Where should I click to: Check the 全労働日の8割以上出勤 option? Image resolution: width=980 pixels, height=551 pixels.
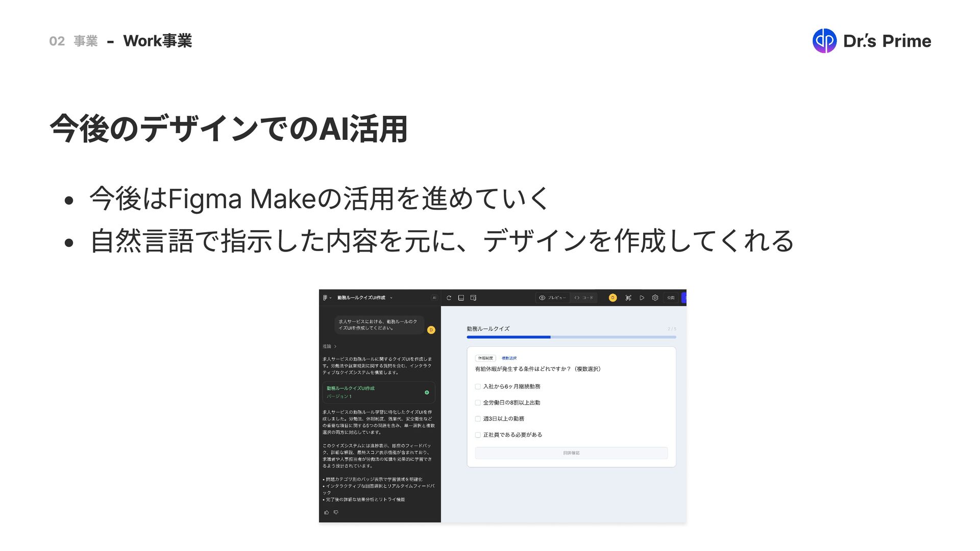(x=478, y=403)
